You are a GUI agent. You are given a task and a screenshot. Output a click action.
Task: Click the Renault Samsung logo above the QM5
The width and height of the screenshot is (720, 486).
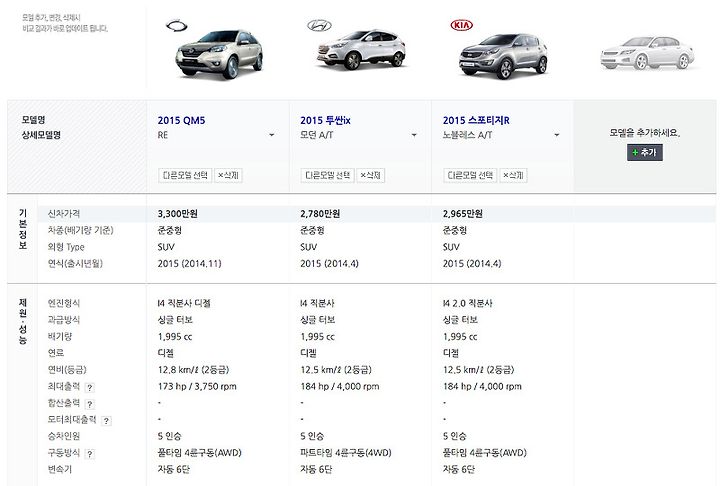click(x=177, y=26)
